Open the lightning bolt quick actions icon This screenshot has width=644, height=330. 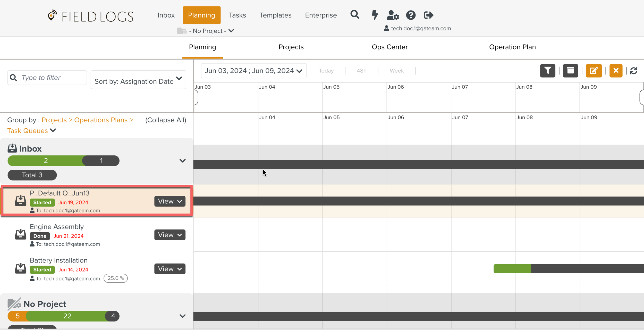point(375,15)
